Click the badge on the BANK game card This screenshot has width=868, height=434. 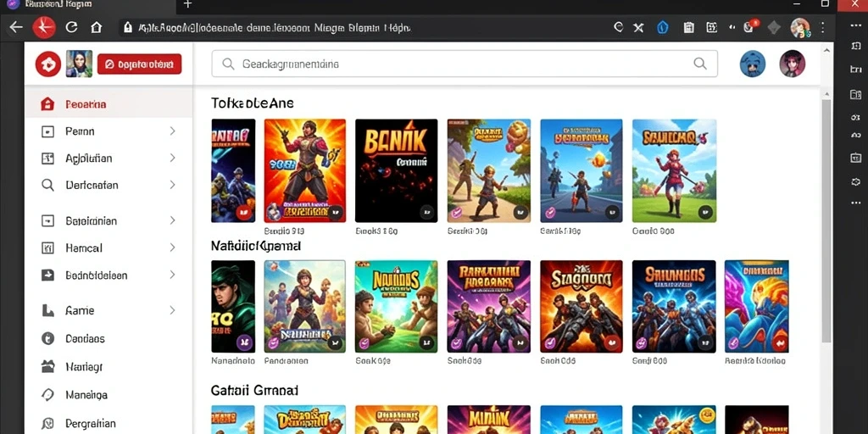click(426, 211)
